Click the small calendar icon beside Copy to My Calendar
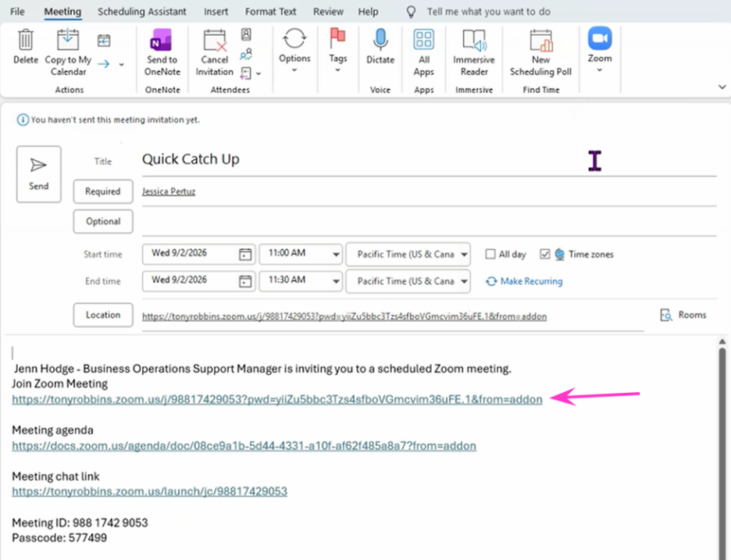The width and height of the screenshot is (731, 560). (104, 41)
